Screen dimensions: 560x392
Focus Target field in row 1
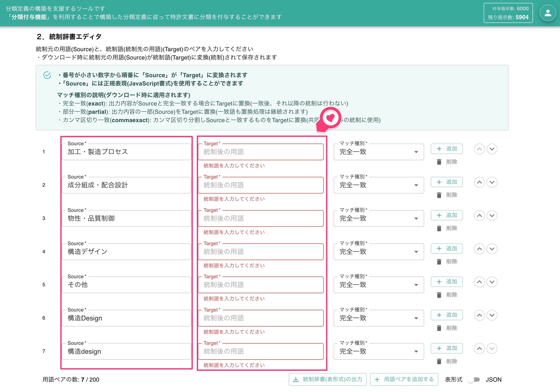[261, 152]
